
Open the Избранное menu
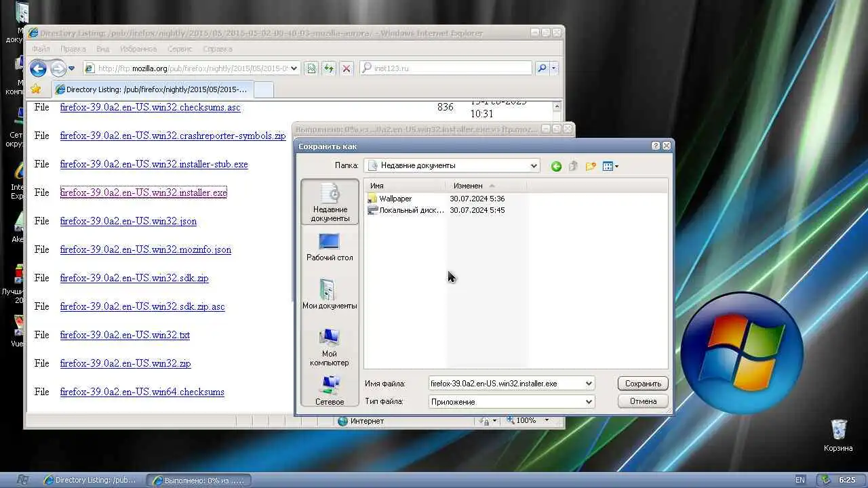pyautogui.click(x=138, y=49)
